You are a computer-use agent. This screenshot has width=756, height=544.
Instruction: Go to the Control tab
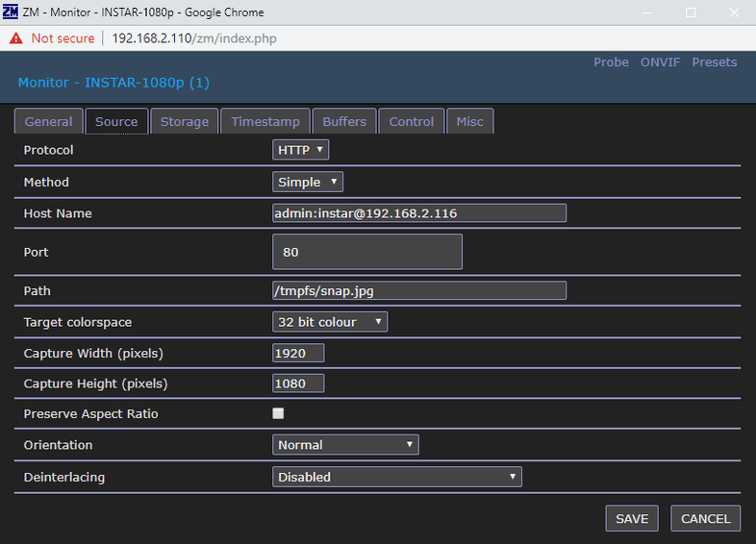412,122
